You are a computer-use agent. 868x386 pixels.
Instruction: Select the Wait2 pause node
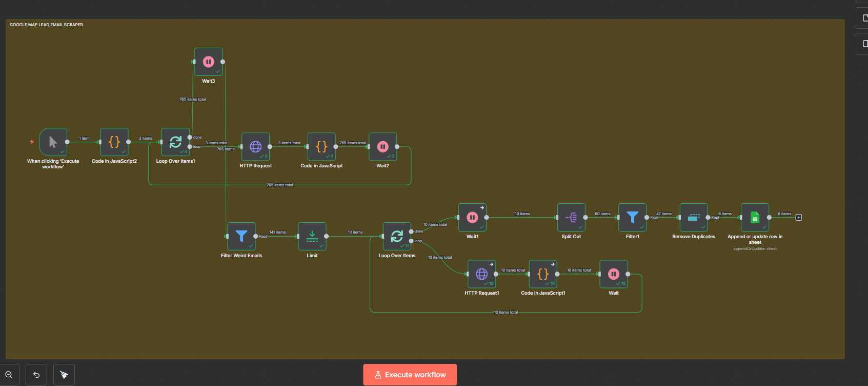coord(382,147)
